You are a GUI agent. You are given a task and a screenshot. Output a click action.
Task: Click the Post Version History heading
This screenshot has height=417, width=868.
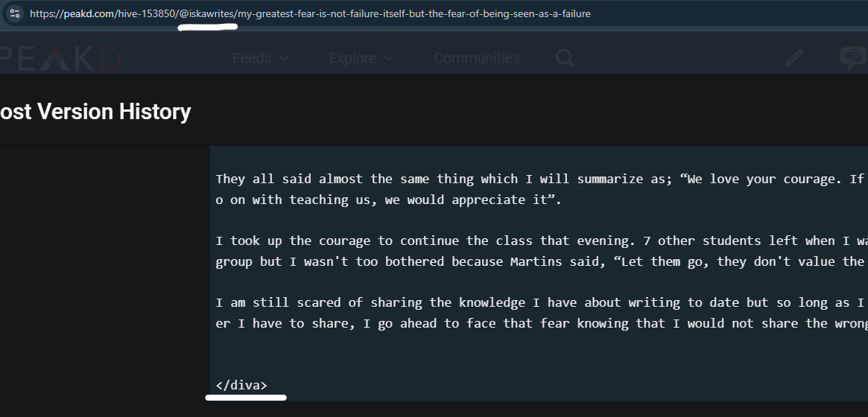tap(95, 112)
